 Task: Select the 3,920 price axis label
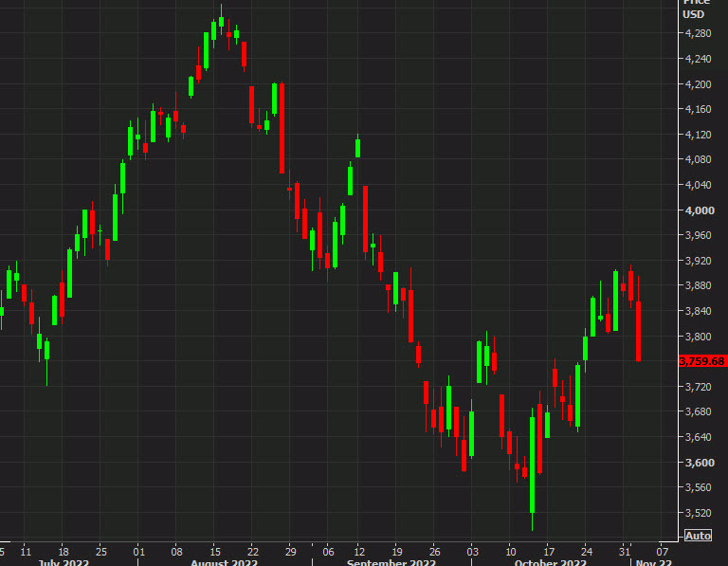[699, 261]
